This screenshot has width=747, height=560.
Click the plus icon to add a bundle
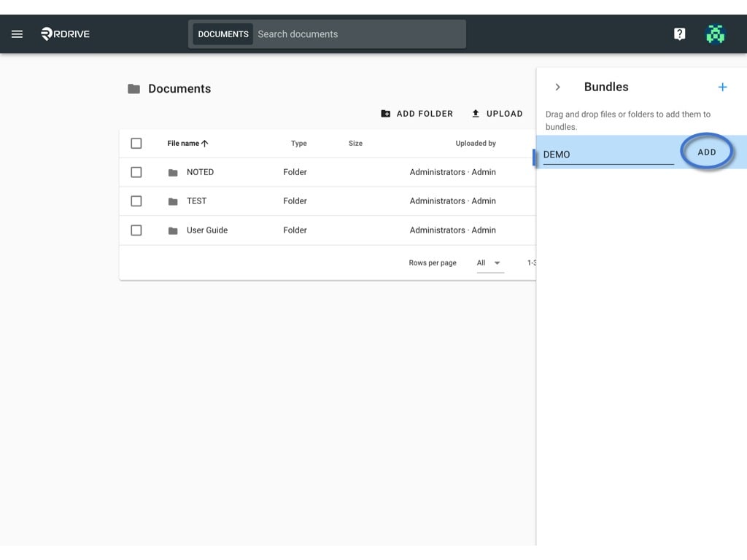(722, 87)
